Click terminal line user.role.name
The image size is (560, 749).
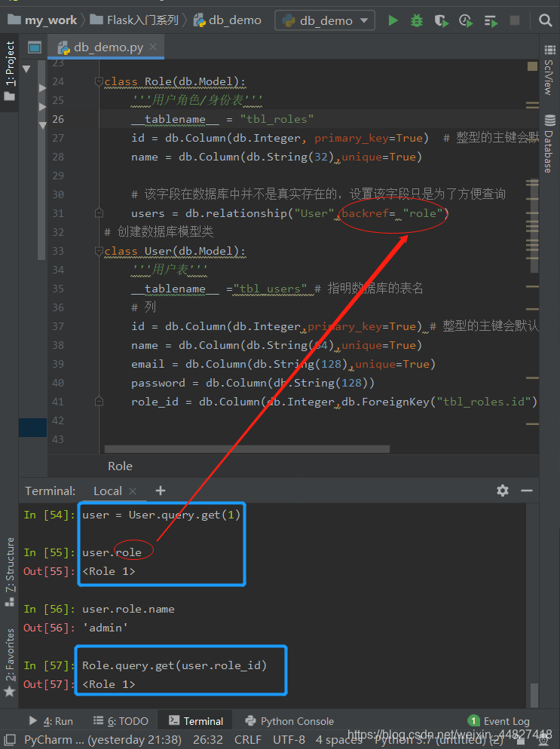tap(128, 609)
